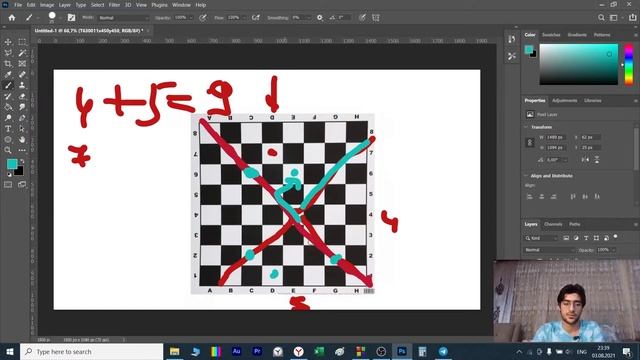The width and height of the screenshot is (640, 360).
Task: Select the Clone Stamp tool
Action: 22,85
